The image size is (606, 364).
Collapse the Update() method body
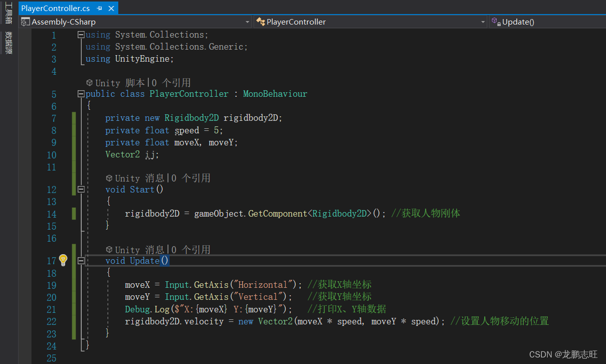click(81, 261)
